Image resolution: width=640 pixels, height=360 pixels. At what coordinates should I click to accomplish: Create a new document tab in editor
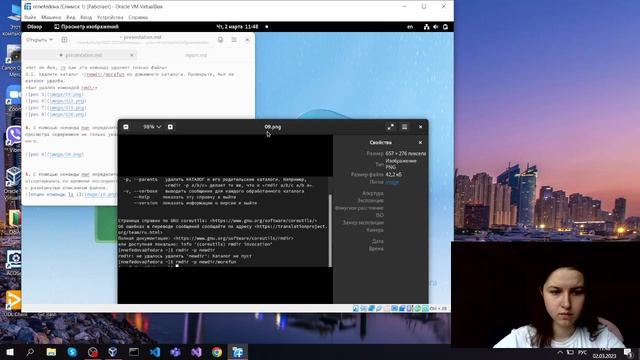click(64, 40)
